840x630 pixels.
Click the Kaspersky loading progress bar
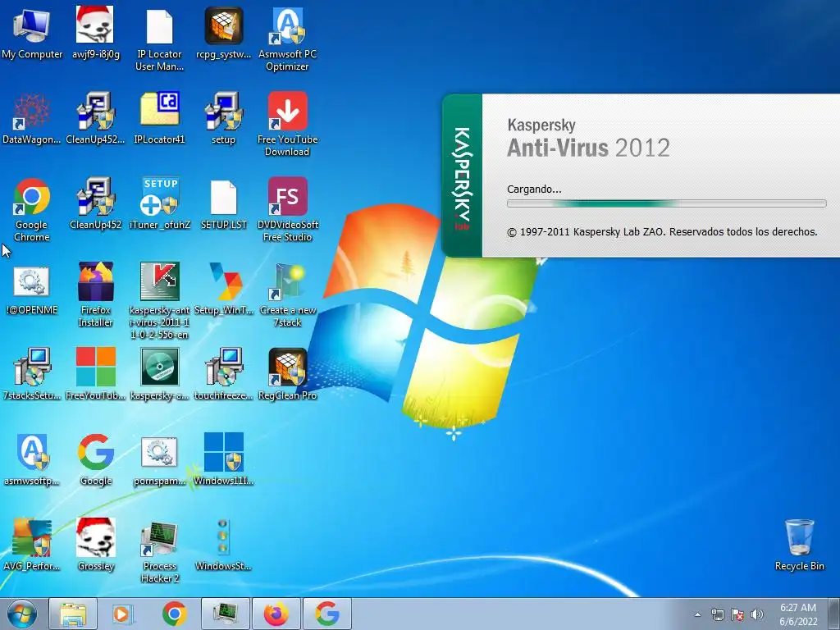[666, 203]
